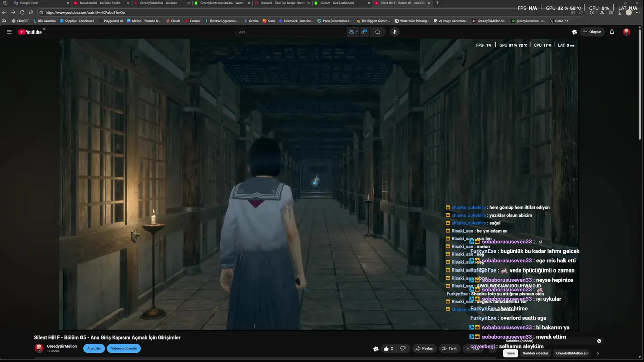Open the Suno bookmark
Screen dimensions: 644x362
tap(269, 21)
